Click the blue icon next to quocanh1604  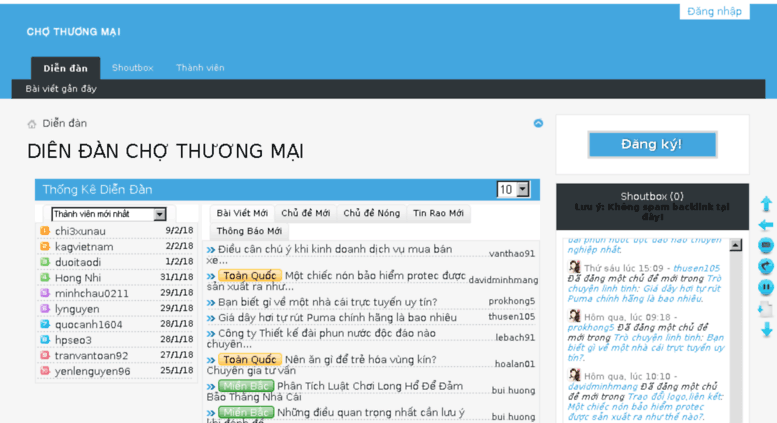point(45,324)
